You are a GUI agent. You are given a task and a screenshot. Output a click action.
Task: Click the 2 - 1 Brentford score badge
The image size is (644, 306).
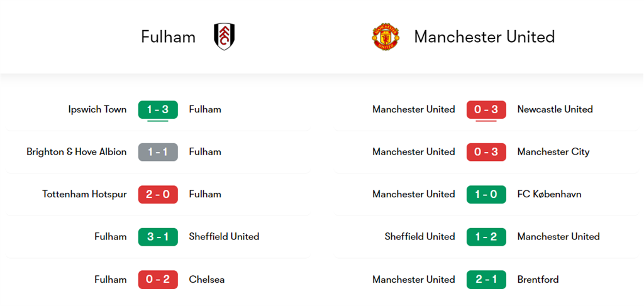(486, 280)
